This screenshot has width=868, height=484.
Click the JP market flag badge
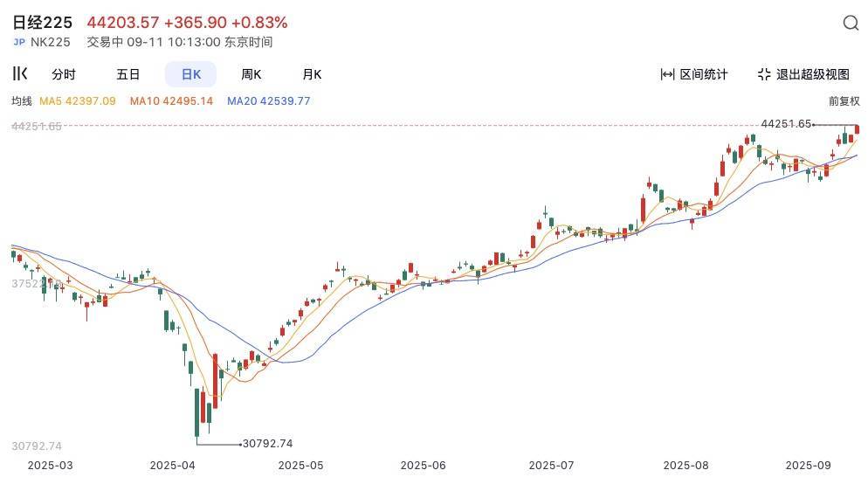[19, 42]
